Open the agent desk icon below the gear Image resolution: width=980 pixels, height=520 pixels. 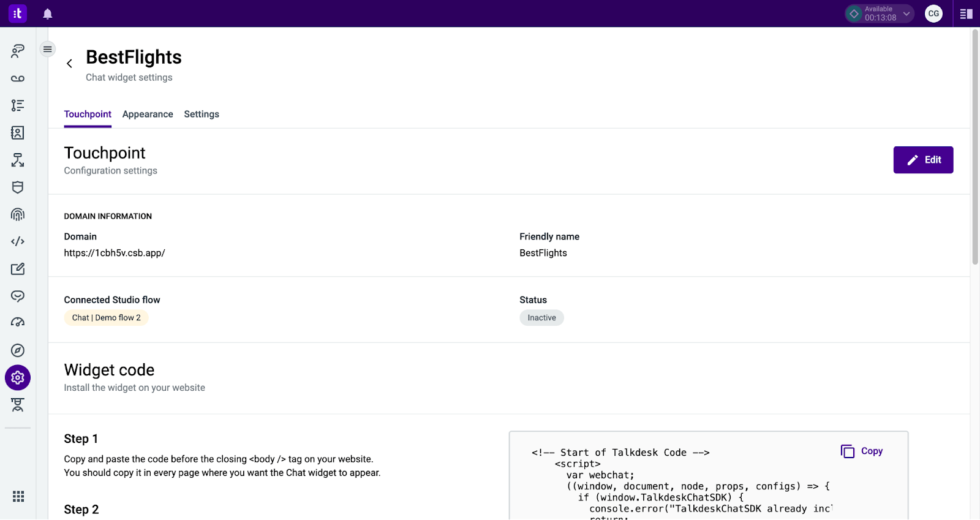[18, 405]
